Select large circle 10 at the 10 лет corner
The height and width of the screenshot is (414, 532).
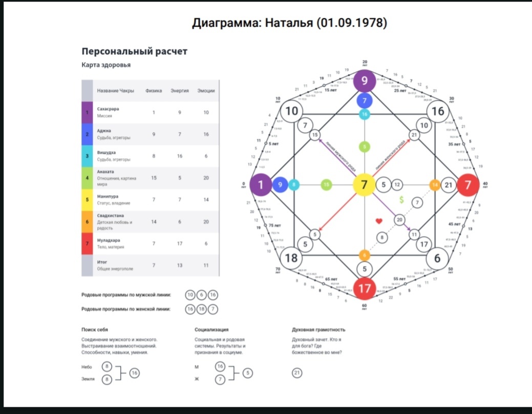pyautogui.click(x=291, y=111)
